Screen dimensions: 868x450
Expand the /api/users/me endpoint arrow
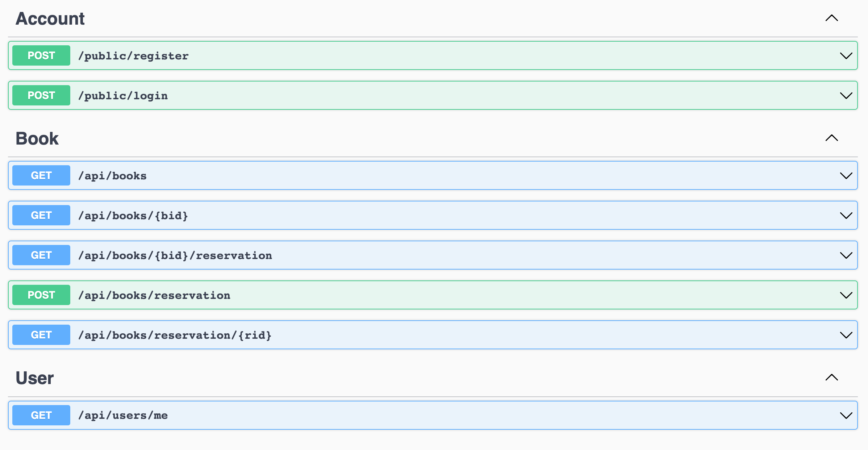tap(846, 416)
